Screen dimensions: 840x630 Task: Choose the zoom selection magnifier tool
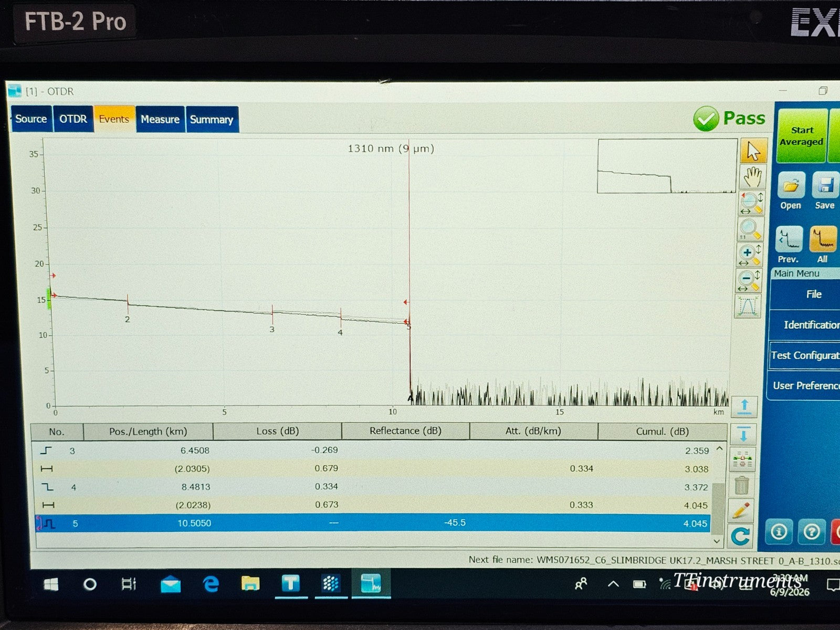click(750, 203)
